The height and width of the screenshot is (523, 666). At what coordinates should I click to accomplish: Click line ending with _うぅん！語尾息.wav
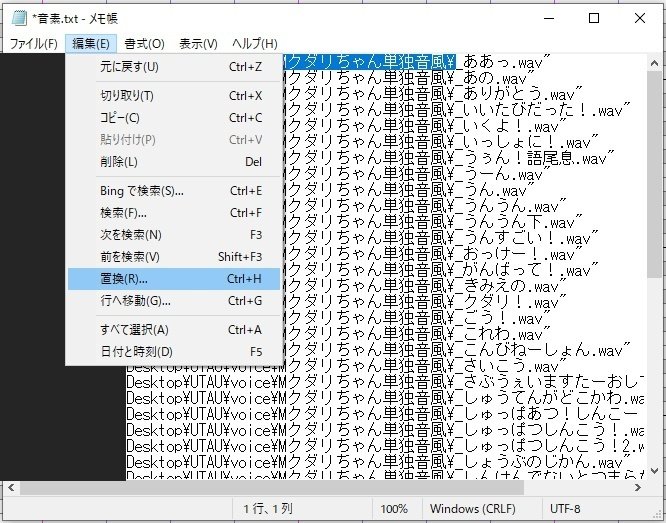[449, 158]
